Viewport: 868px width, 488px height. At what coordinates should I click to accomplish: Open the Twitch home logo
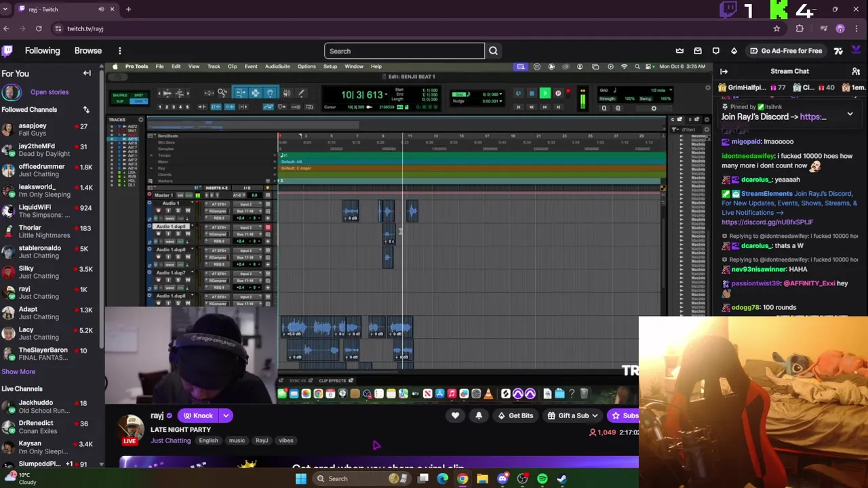pos(7,51)
